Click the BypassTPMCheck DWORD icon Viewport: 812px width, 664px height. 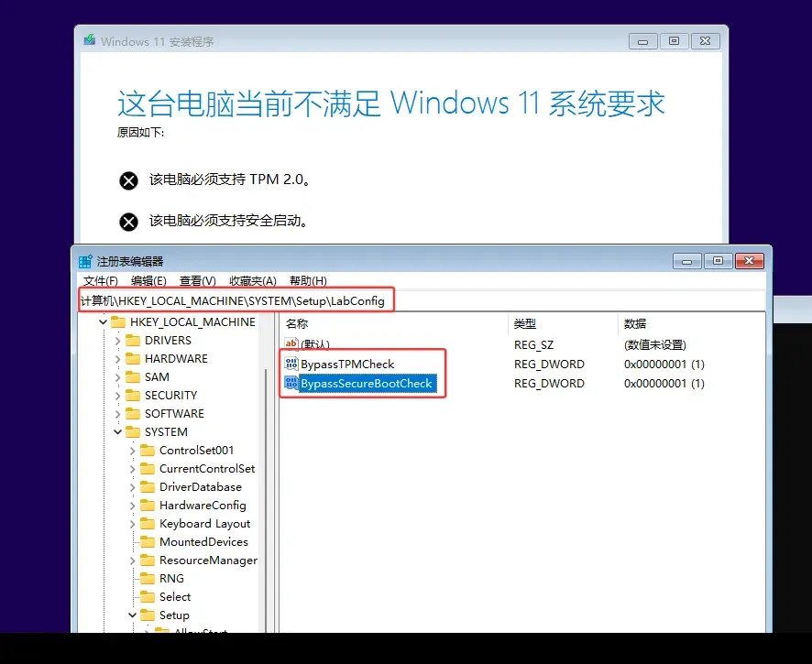pos(291,364)
